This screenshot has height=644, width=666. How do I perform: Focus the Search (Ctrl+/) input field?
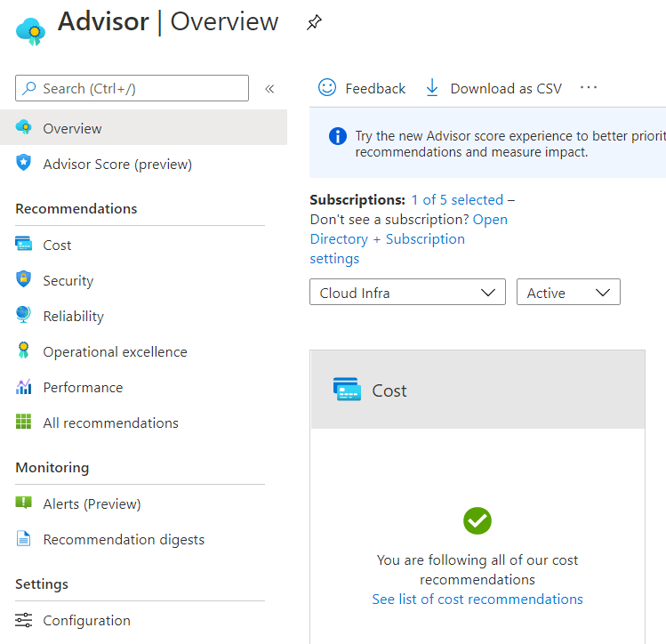tap(132, 88)
